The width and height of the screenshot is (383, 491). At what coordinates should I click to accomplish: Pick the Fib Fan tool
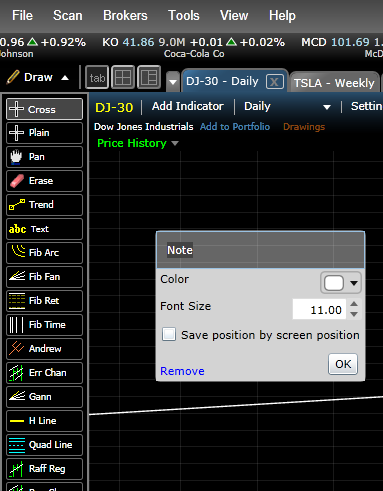pos(44,277)
